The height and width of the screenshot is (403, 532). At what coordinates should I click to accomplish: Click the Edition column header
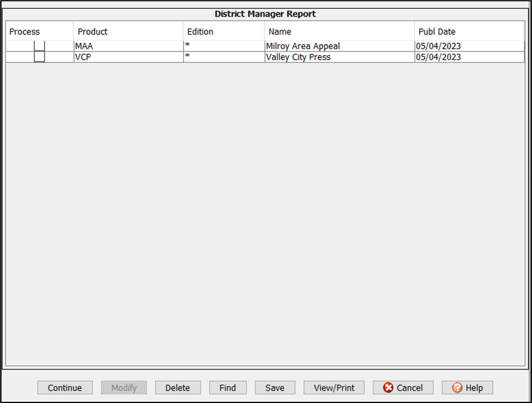coord(200,32)
